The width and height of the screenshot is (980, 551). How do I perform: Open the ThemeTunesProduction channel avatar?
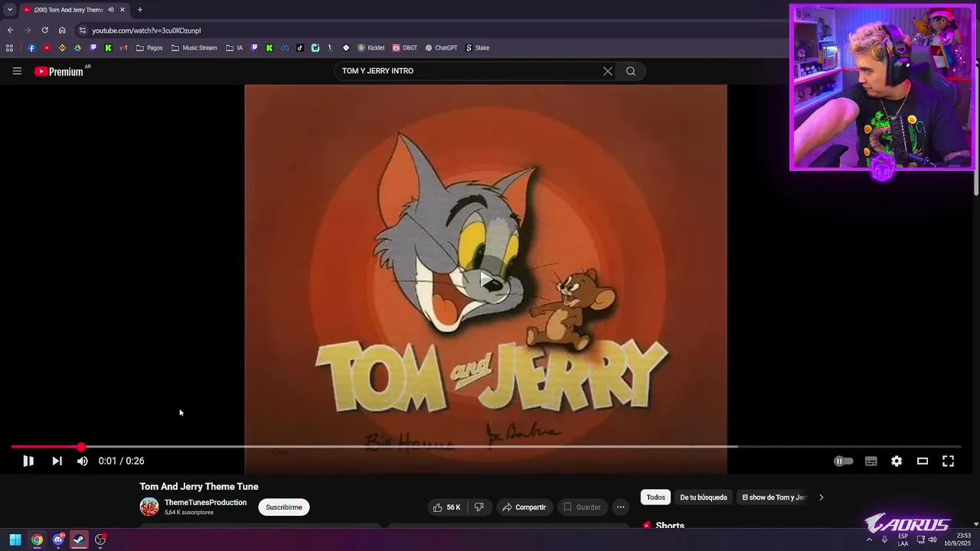coord(149,507)
